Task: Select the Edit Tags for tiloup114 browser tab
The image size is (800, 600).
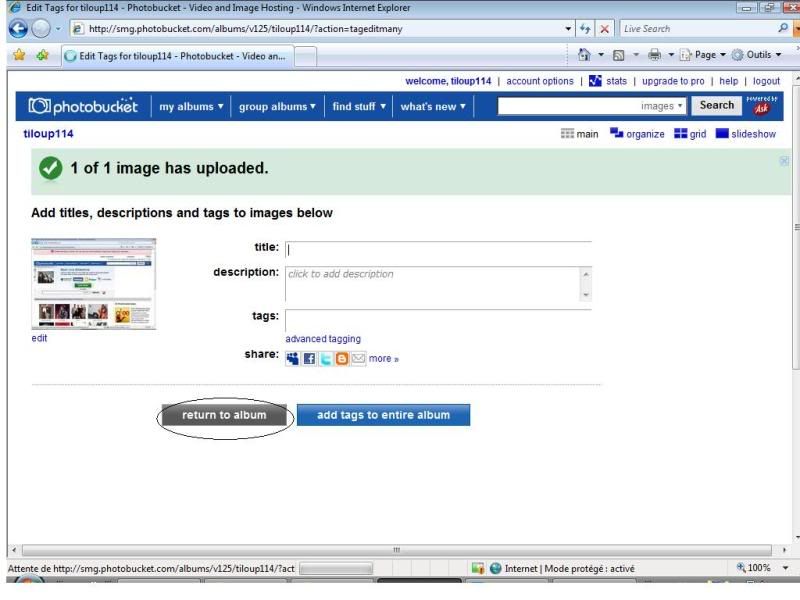Action: tap(178, 56)
